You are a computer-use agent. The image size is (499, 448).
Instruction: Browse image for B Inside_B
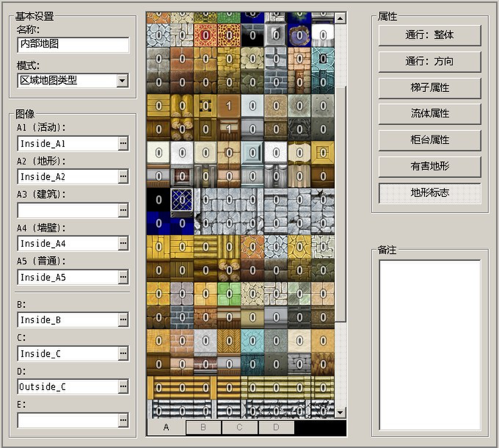[123, 319]
